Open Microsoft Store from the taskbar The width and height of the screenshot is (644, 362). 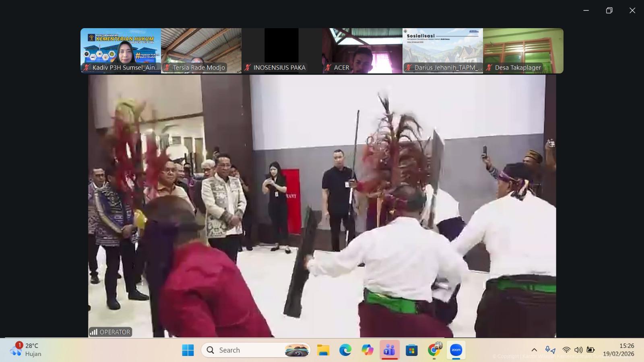point(411,350)
